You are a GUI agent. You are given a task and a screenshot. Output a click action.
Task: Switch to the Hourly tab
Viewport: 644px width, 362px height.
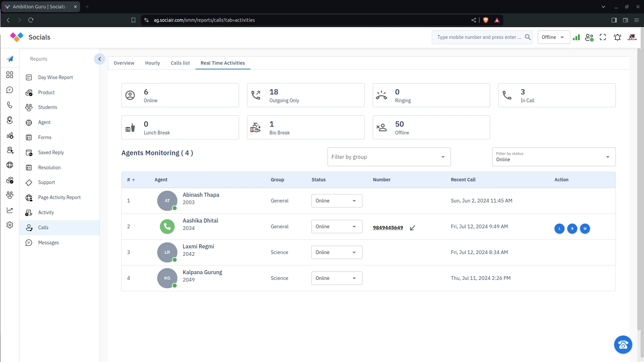click(153, 63)
